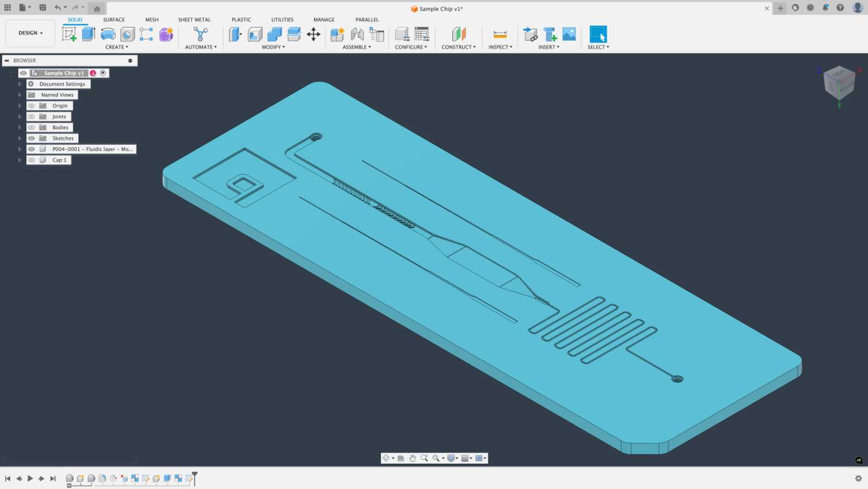The height and width of the screenshot is (489, 868).
Task: Show the hidden Sketches folder
Action: pyautogui.click(x=31, y=138)
